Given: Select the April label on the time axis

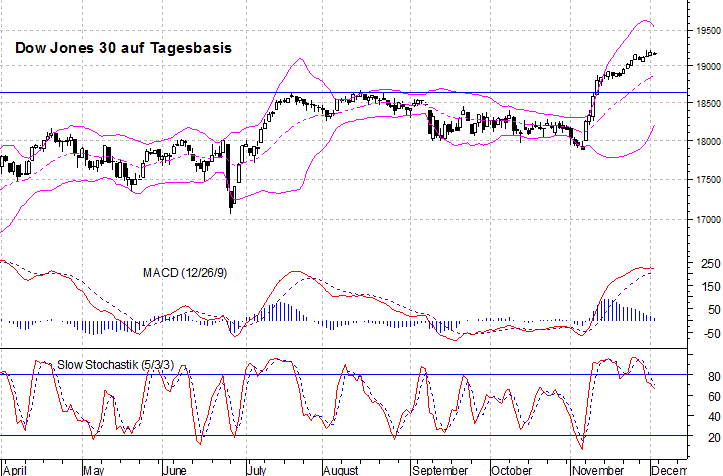Looking at the screenshot, I should coord(15,470).
